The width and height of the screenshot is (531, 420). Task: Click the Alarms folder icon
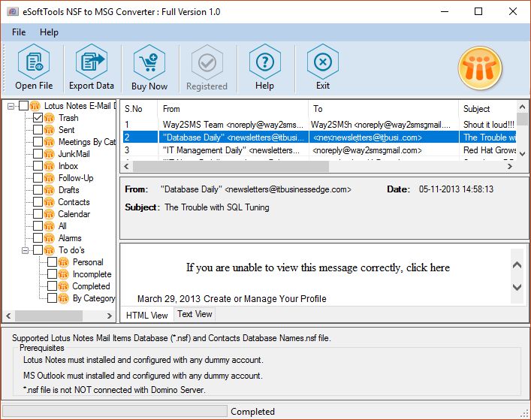49,238
